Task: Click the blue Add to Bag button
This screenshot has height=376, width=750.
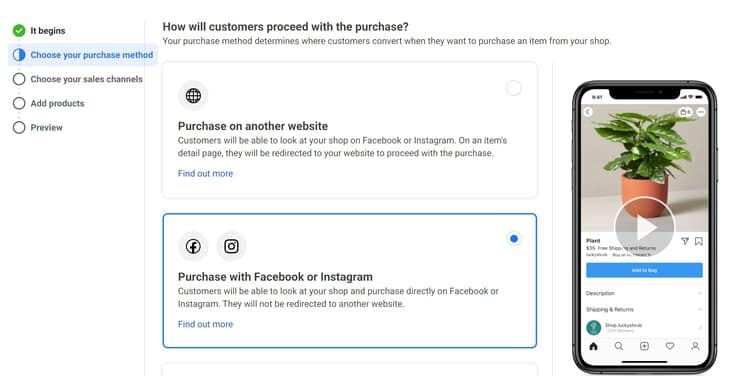Action: point(644,270)
